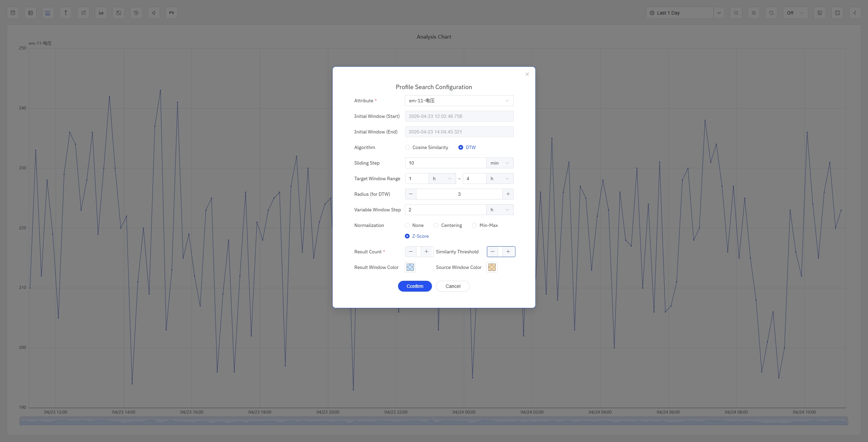
Task: Select the line chart view icon
Action: point(48,13)
